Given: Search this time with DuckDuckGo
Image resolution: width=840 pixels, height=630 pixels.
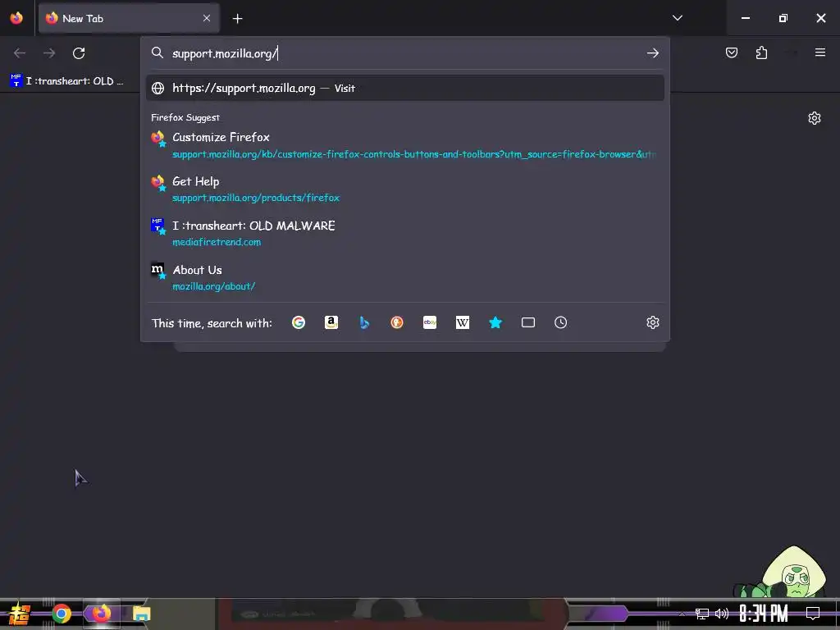Looking at the screenshot, I should coord(397,322).
